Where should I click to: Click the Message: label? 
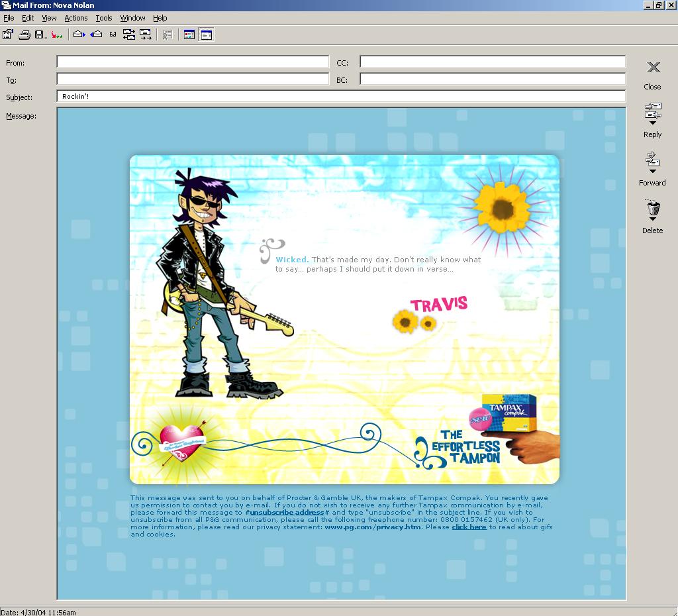[x=21, y=116]
